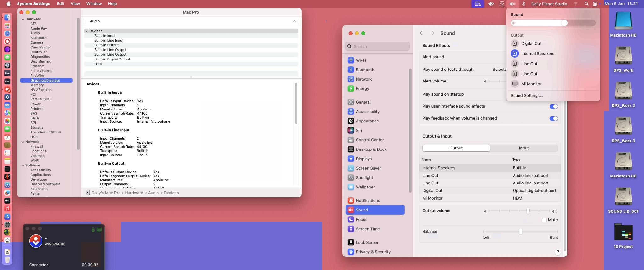Click the Audio column sort chevron
This screenshot has height=270, width=644.
point(294,21)
